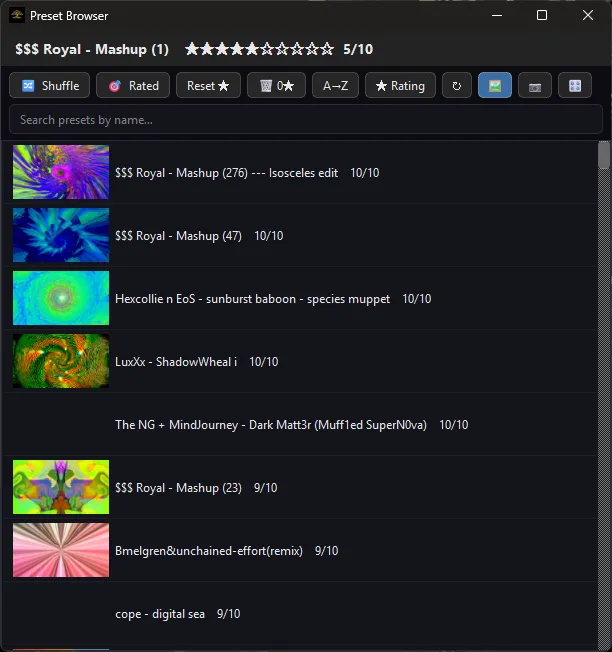Set rating with the sixth star
Image resolution: width=612 pixels, height=652 pixels.
[x=267, y=49]
